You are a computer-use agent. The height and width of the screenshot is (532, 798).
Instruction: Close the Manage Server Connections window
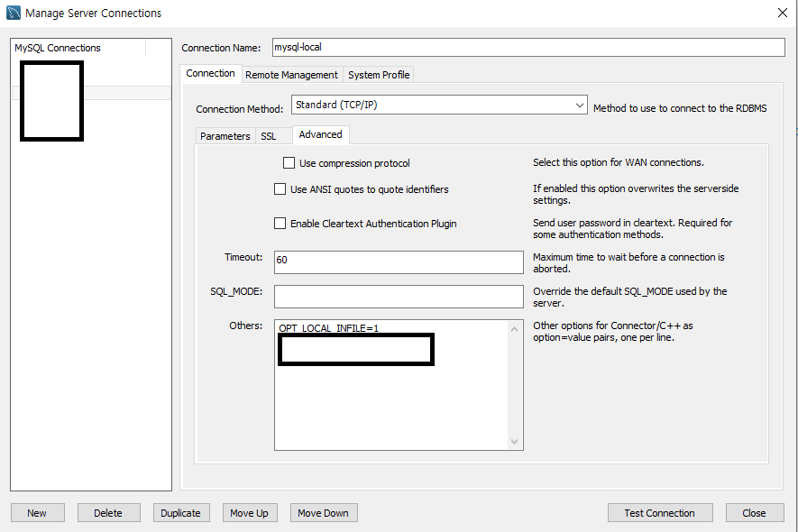click(x=783, y=13)
